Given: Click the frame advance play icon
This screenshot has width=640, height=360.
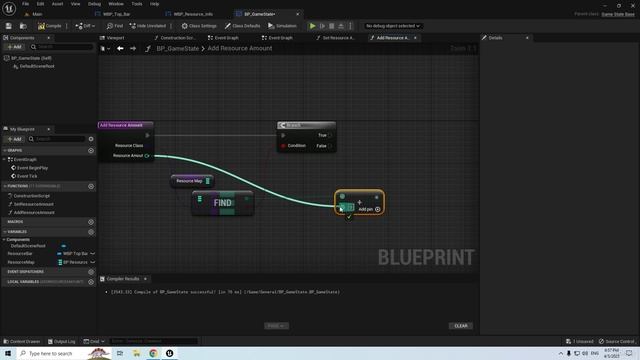Looking at the screenshot, I should point(322,26).
